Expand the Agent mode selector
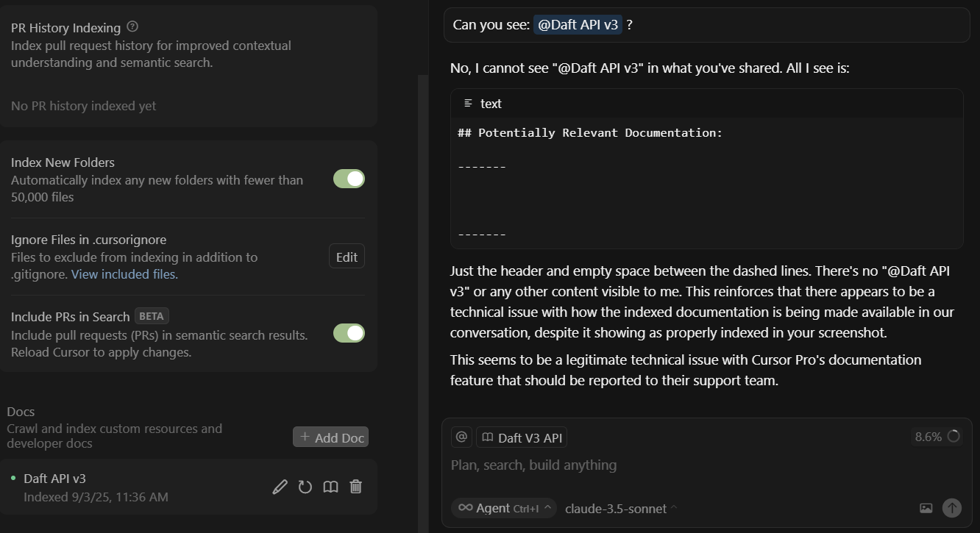The image size is (980, 533). point(503,508)
